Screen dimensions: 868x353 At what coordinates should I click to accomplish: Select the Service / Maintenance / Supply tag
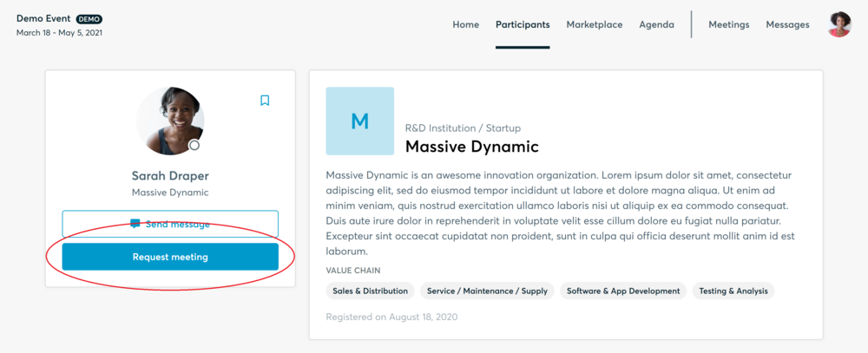[x=487, y=291]
